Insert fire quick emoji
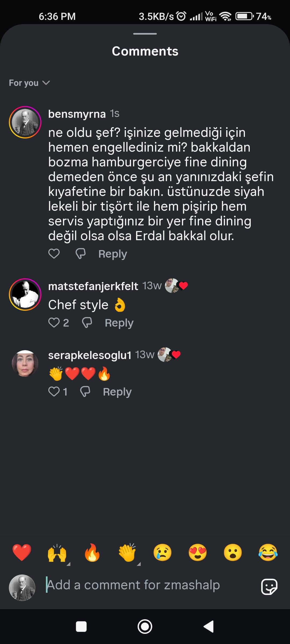The width and height of the screenshot is (290, 644). point(92,552)
